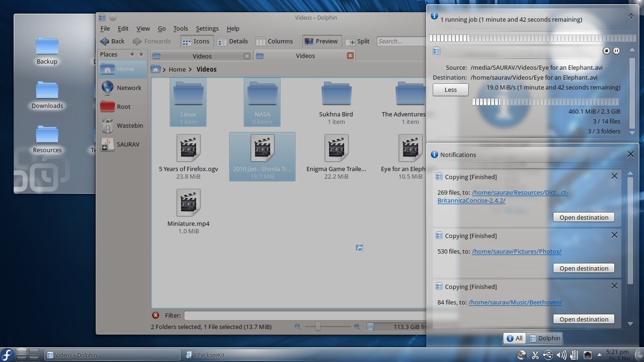This screenshot has height=362, width=644.
Task: Click the volume icon in system tray
Action: point(561,355)
